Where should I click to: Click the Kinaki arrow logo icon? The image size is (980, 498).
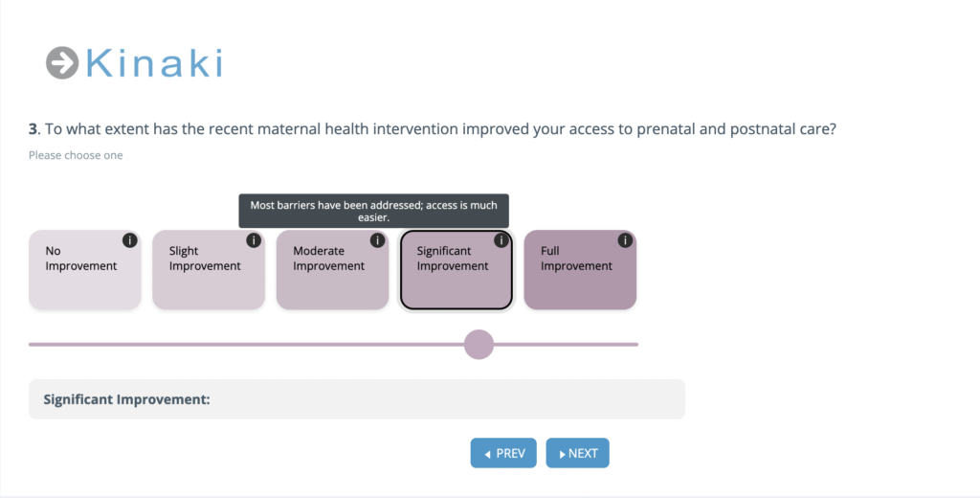tap(62, 62)
